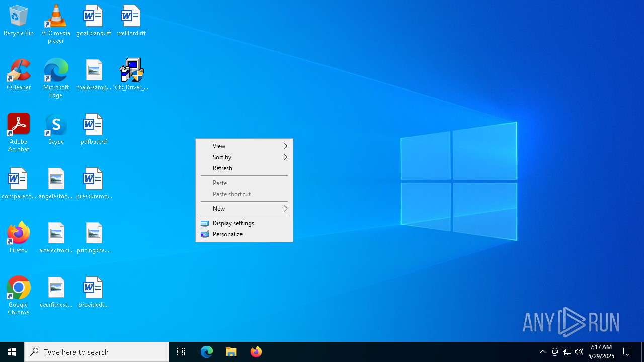This screenshot has height=362, width=644.
Task: Choose Personalize in the context menu
Action: (x=244, y=234)
